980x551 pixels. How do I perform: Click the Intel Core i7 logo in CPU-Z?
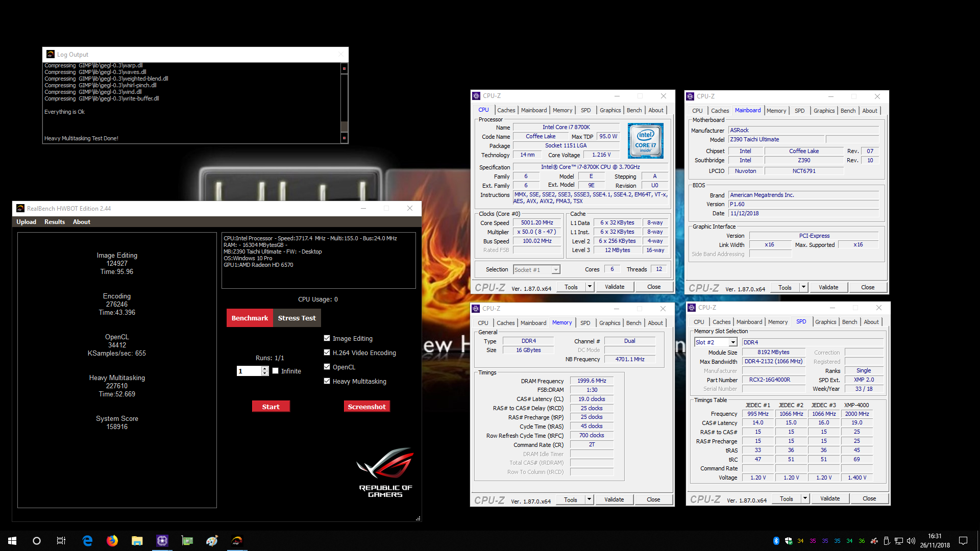pos(645,140)
